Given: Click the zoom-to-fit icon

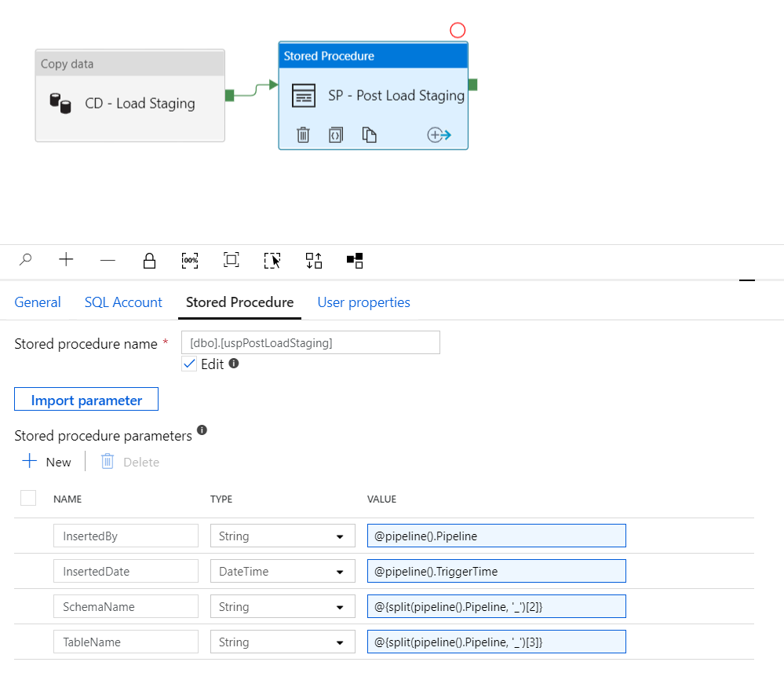Looking at the screenshot, I should (x=231, y=260).
